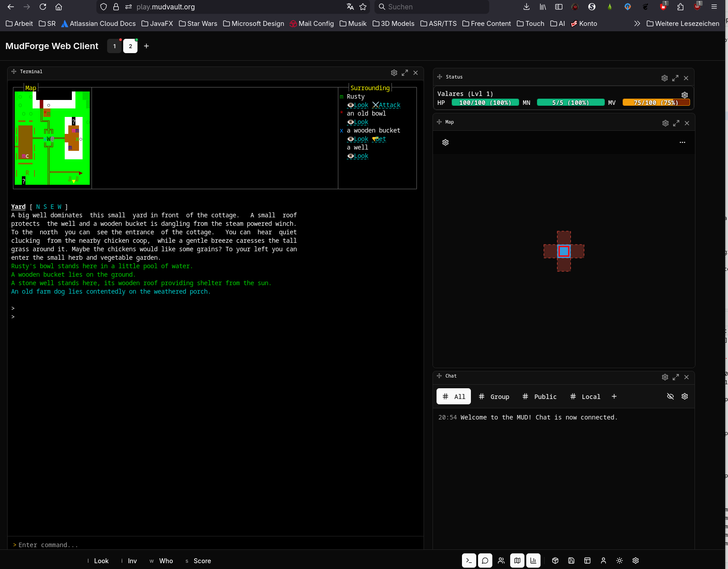Switch to the Group chat channel
Screen dimensions: 728x569
coord(494,396)
